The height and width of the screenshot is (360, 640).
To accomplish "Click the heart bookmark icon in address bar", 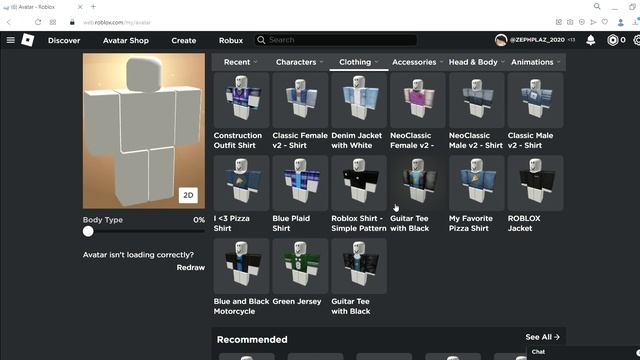I will click(x=605, y=22).
